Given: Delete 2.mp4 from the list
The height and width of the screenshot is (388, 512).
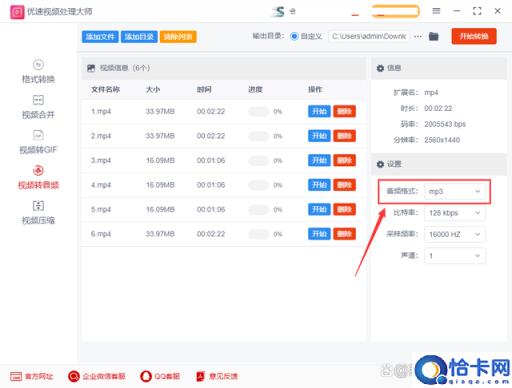Looking at the screenshot, I should (x=344, y=136).
